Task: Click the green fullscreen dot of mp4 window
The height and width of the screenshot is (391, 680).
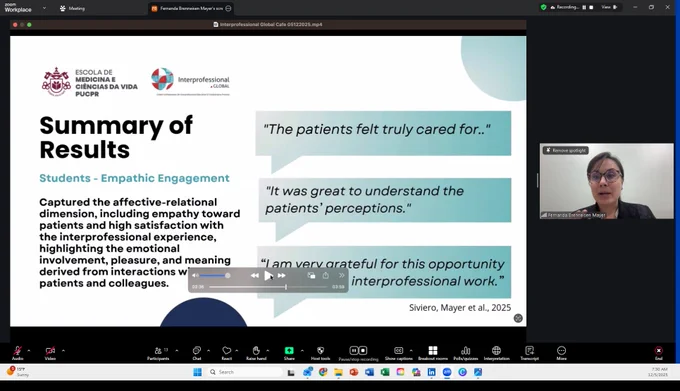Action: click(29, 25)
